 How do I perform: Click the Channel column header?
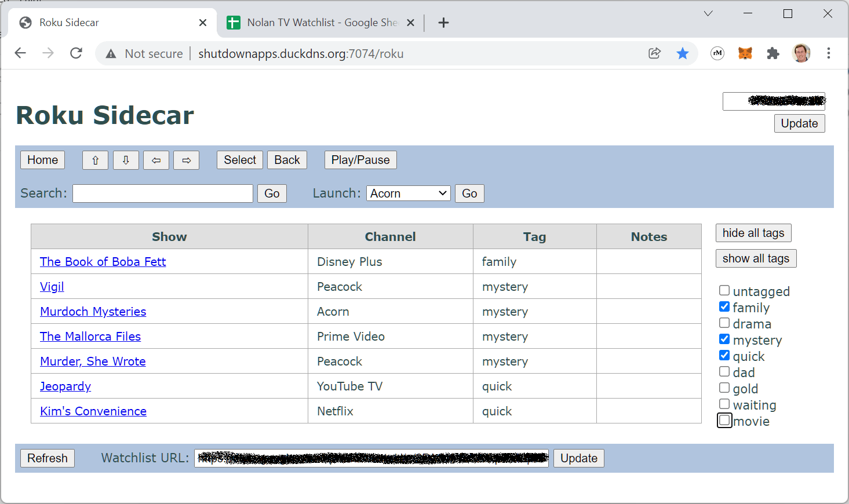pos(391,236)
